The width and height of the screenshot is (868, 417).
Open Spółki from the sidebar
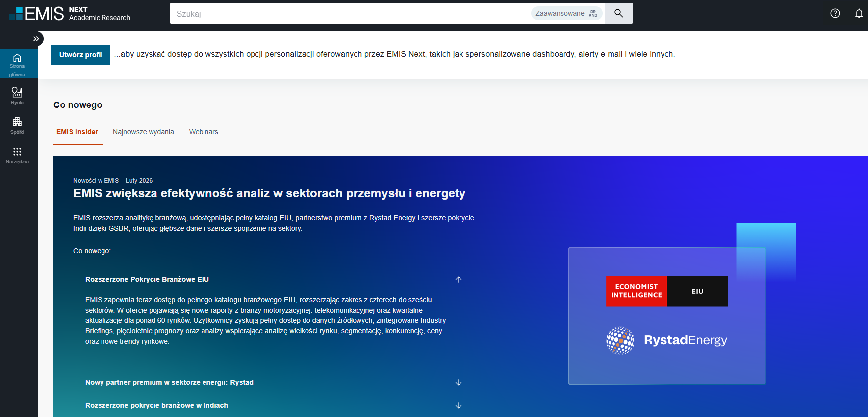pyautogui.click(x=17, y=125)
